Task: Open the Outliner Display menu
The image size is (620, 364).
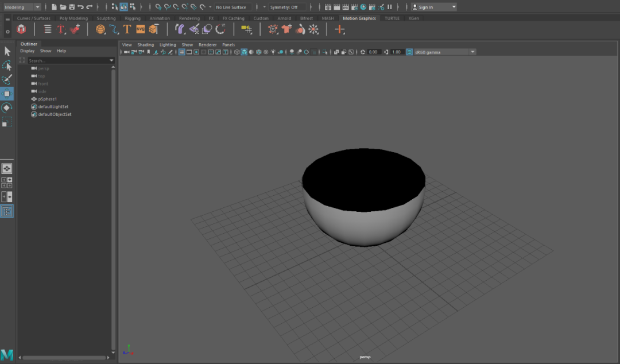Action: pos(28,51)
